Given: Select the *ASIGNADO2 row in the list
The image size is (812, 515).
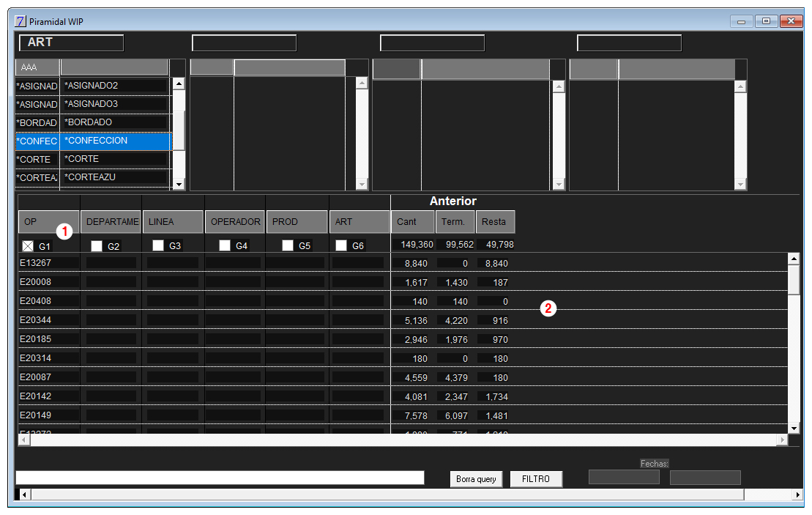Looking at the screenshot, I should 93,86.
